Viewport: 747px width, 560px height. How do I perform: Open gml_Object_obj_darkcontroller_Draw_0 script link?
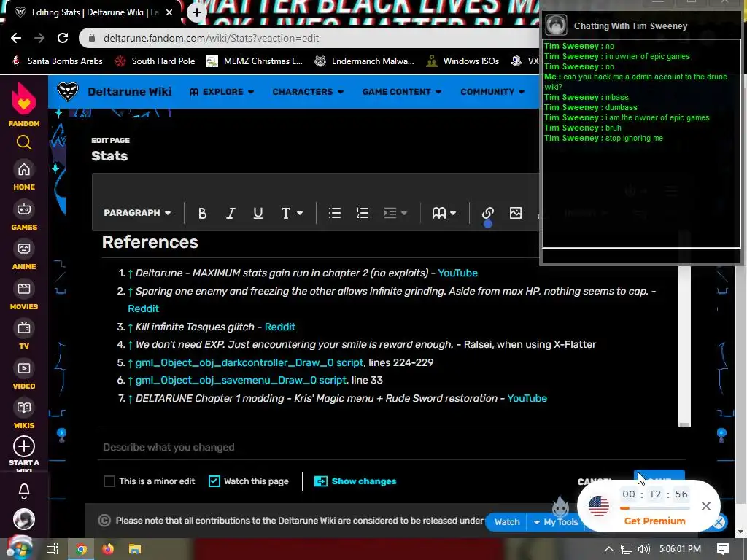pos(249,362)
